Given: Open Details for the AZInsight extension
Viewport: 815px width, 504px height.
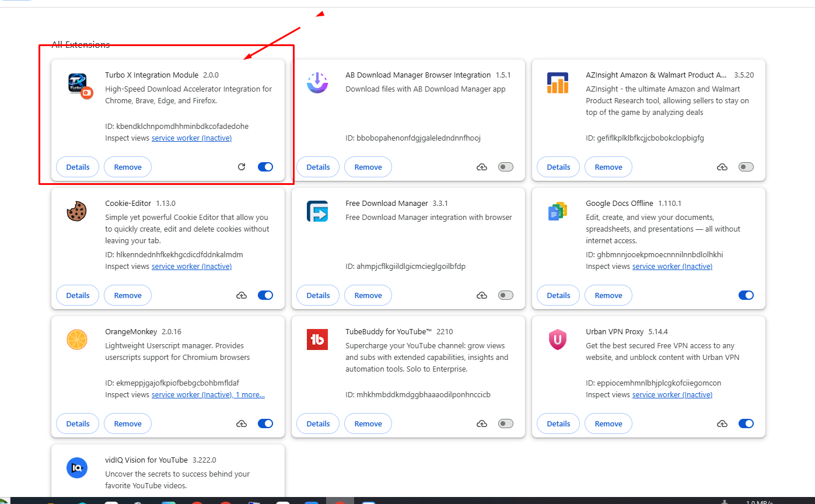Looking at the screenshot, I should (x=558, y=167).
